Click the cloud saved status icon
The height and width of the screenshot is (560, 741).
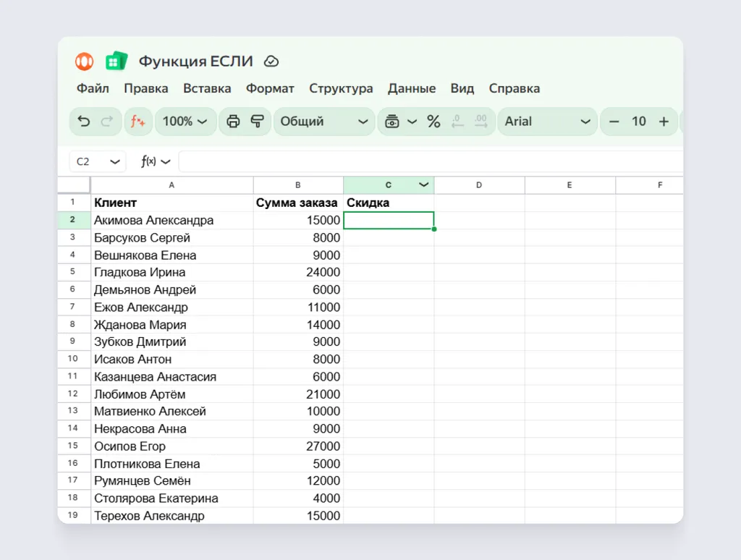click(x=271, y=61)
